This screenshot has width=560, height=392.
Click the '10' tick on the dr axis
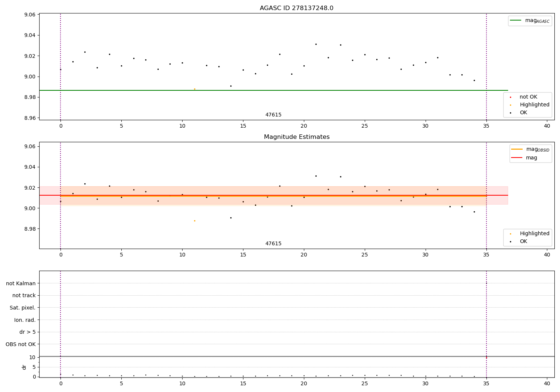click(x=32, y=357)
